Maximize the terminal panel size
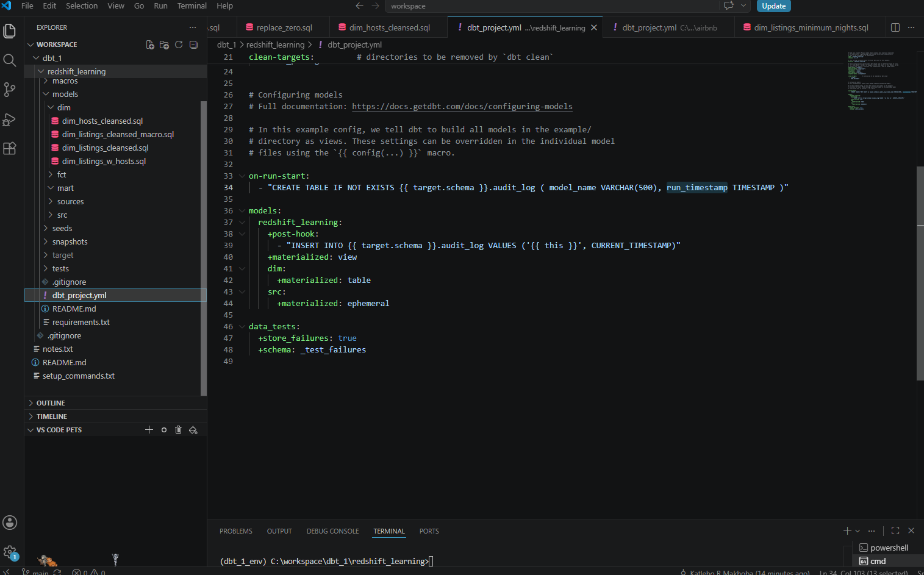 [895, 531]
